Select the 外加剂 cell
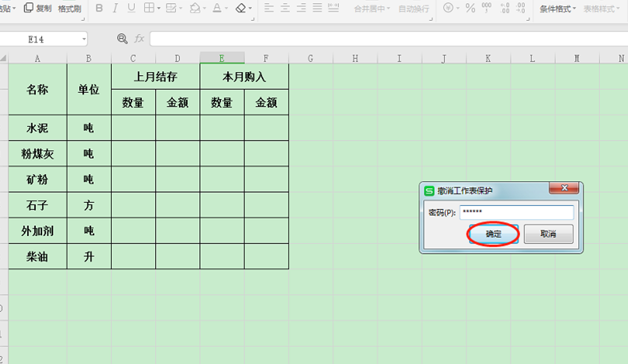 pos(38,231)
